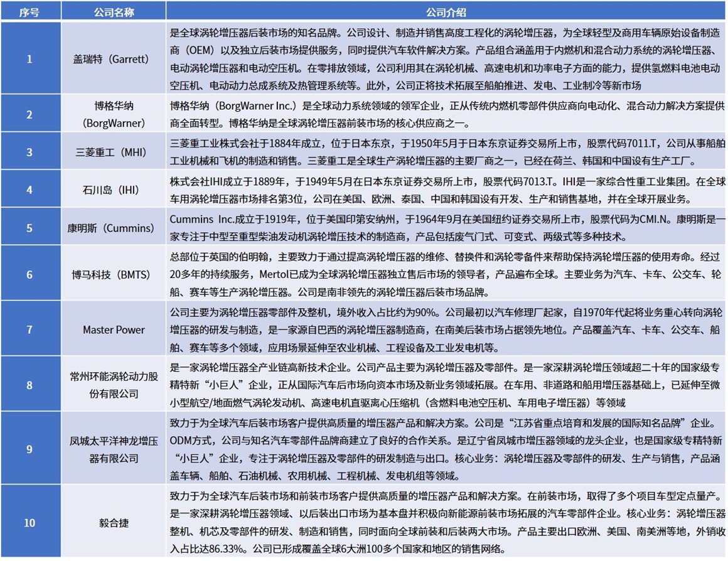Click the 株式会社IHI introduction cell
728x561 pixels.
[x=446, y=189]
